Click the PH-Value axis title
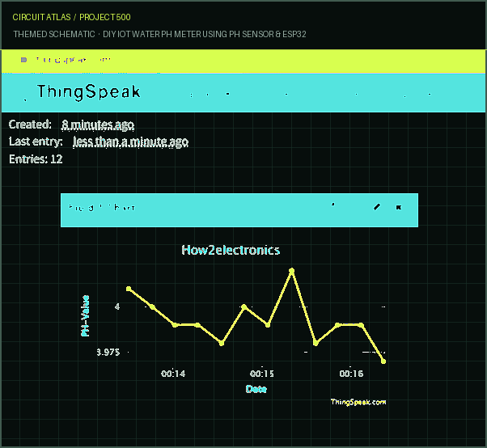The width and height of the screenshot is (487, 448). point(85,315)
